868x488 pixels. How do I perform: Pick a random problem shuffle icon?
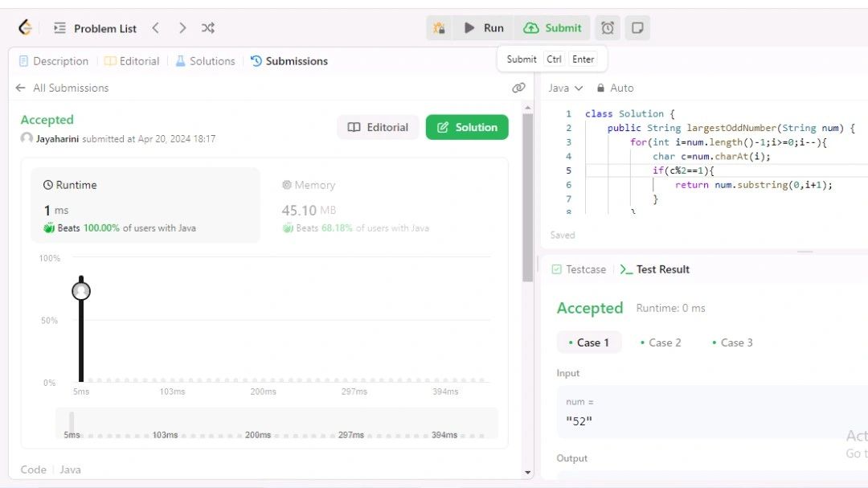point(208,28)
